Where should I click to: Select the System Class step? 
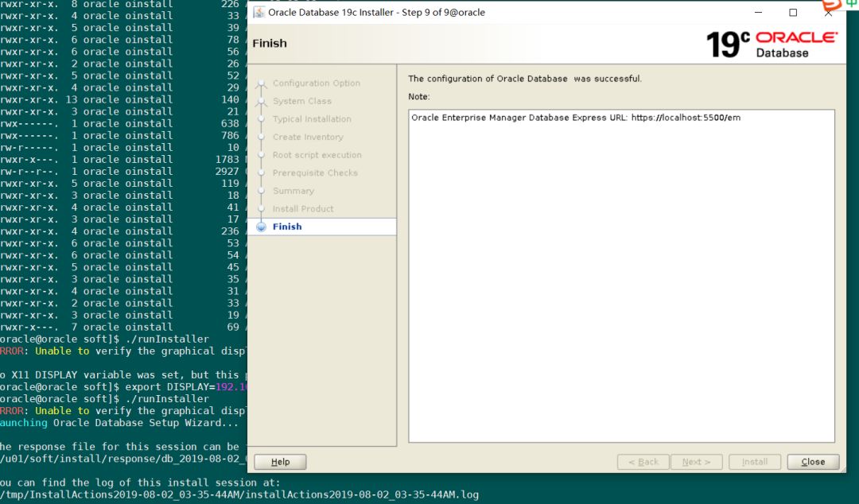pos(302,101)
